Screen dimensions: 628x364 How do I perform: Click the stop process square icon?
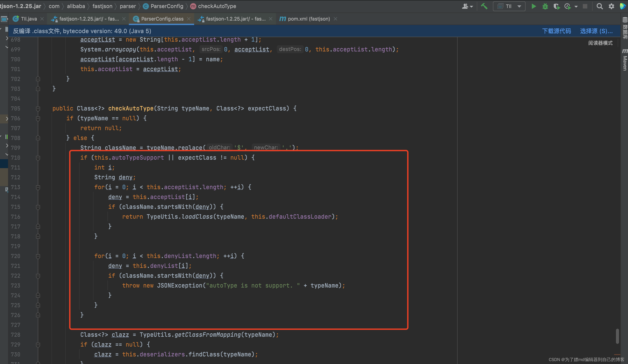pos(585,6)
